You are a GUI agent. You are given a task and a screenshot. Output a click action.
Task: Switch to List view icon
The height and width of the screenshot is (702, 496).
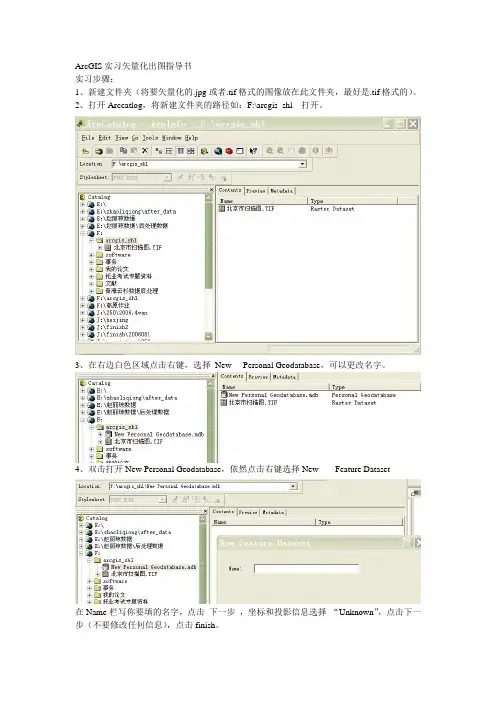169,151
